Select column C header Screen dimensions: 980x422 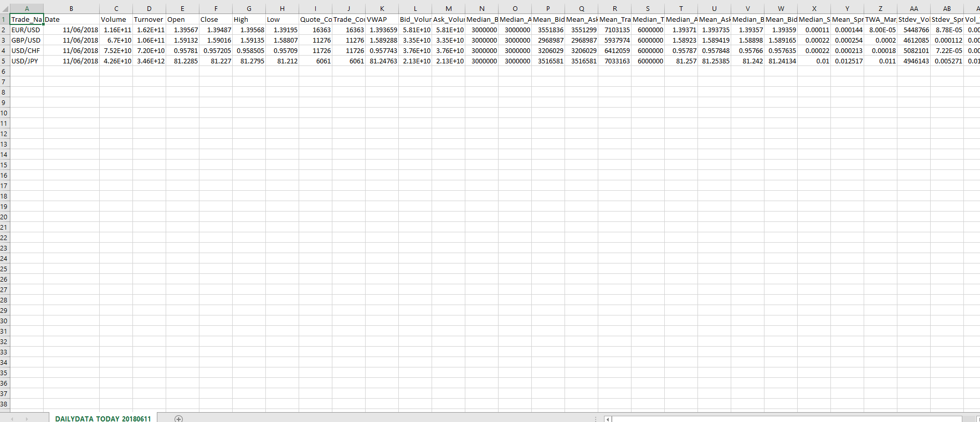point(116,9)
